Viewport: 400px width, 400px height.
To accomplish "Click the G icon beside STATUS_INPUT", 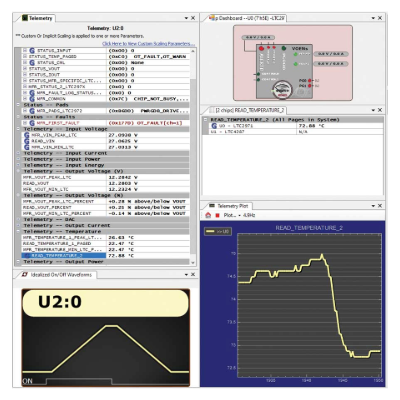I will click(32, 51).
